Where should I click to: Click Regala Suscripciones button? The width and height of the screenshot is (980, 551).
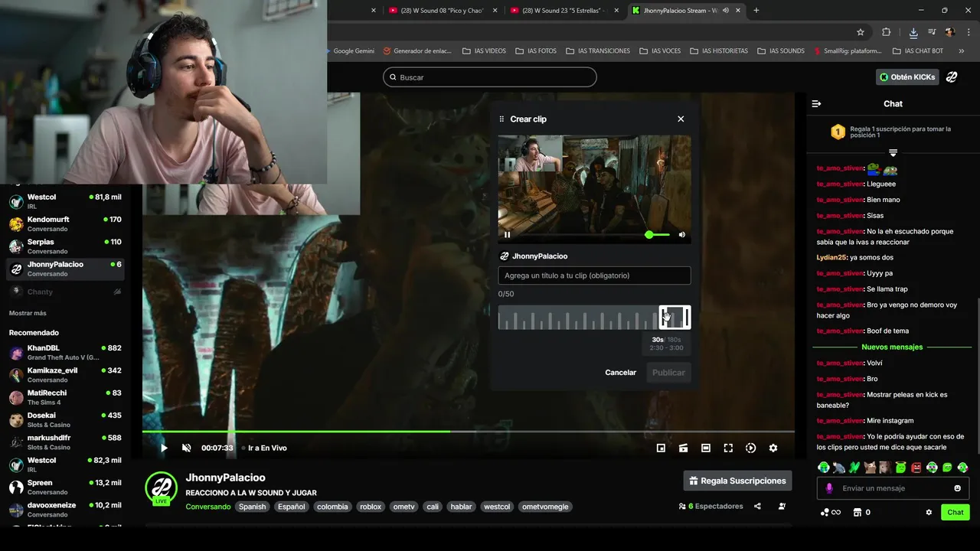pos(737,481)
